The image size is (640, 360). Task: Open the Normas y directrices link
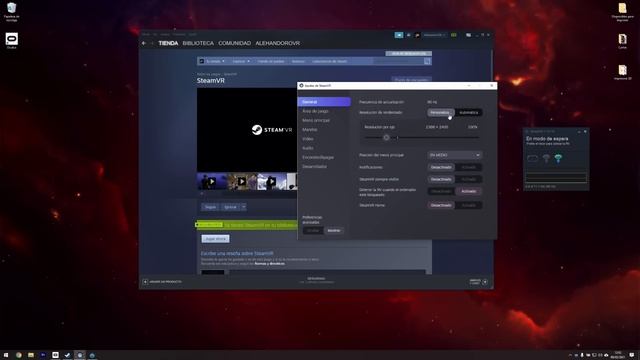(x=270, y=264)
